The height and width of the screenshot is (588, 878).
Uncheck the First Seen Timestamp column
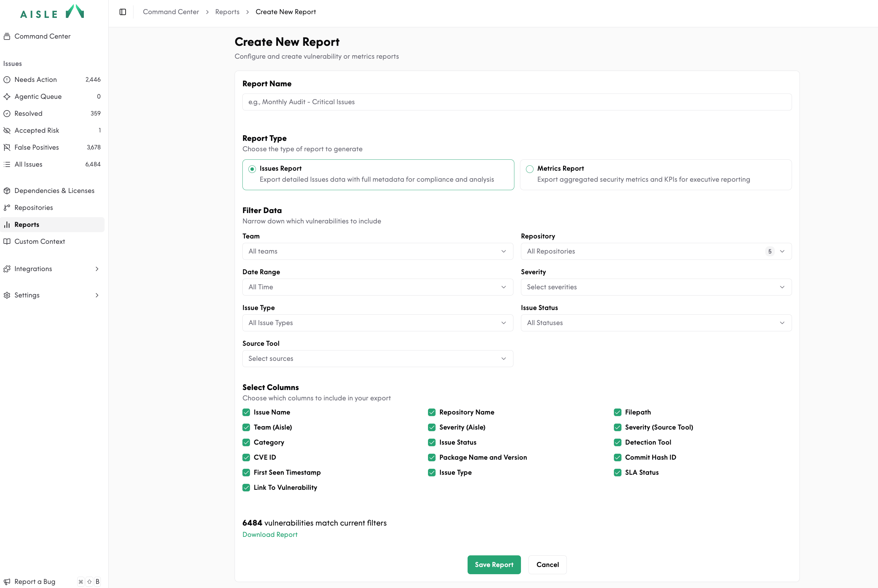[246, 472]
